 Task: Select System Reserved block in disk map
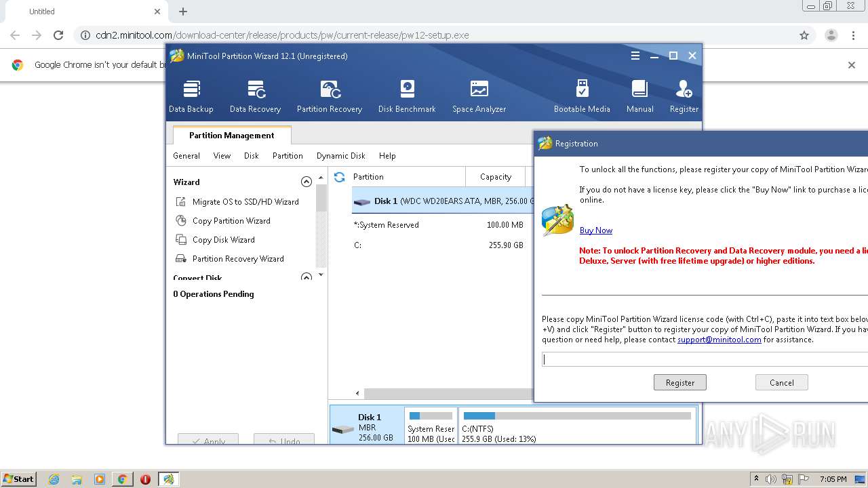[x=431, y=426]
